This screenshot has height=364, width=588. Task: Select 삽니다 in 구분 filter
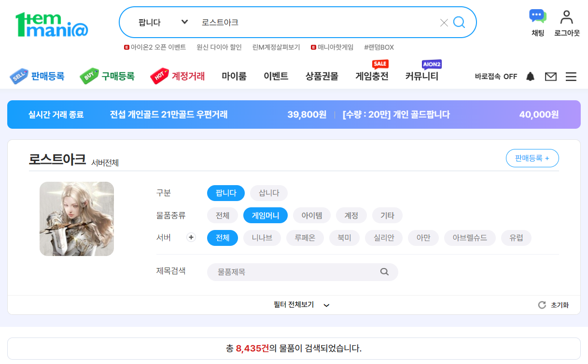(269, 193)
